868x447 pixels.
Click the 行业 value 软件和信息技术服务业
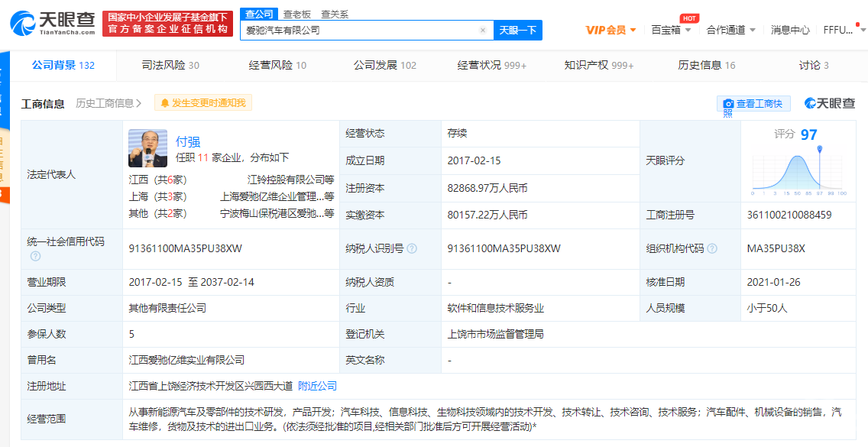tap(495, 308)
